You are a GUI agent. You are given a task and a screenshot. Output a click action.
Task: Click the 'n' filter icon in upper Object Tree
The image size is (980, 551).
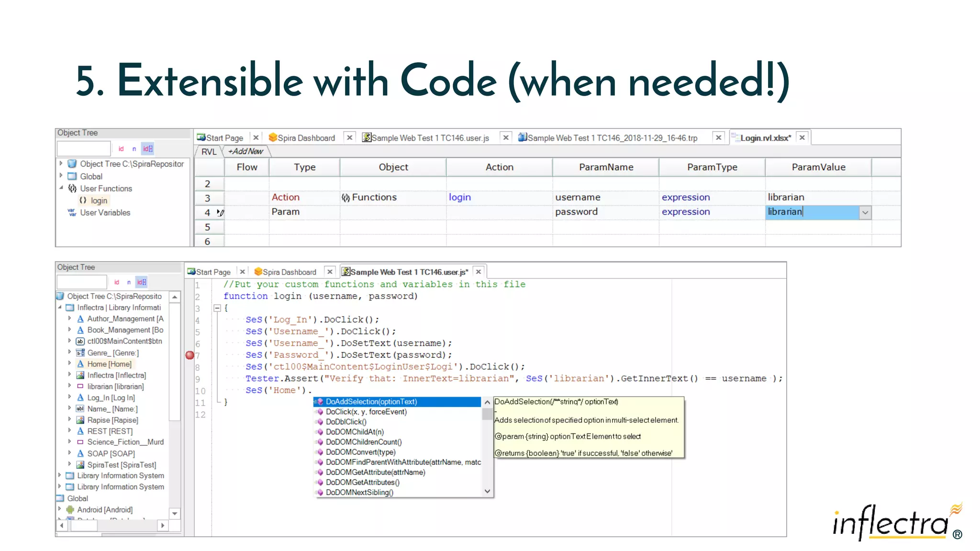pyautogui.click(x=134, y=149)
